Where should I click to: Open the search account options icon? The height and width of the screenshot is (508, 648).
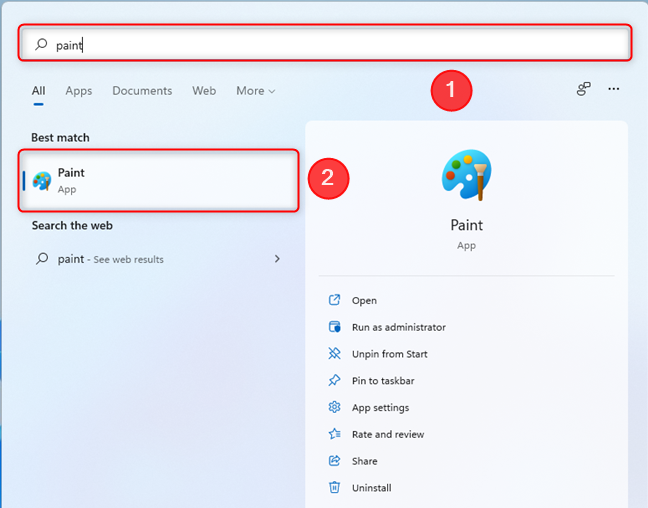tap(584, 89)
